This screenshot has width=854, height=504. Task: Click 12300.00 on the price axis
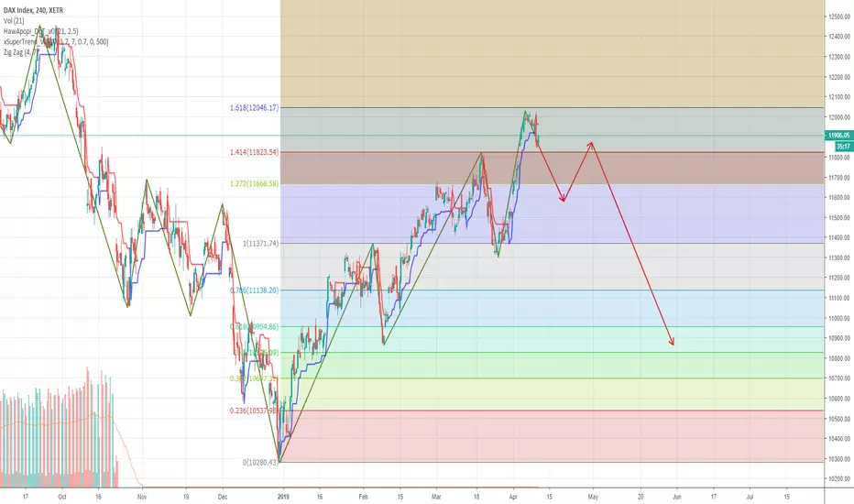coord(839,57)
